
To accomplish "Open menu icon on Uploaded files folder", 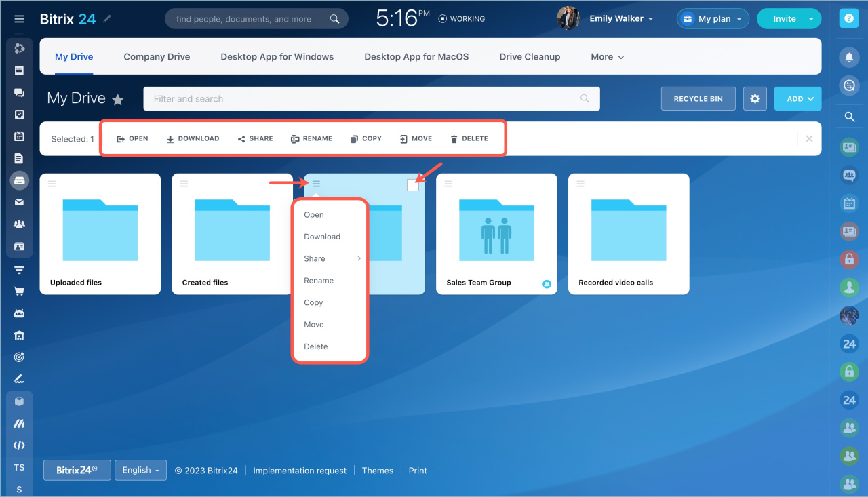I will click(52, 183).
